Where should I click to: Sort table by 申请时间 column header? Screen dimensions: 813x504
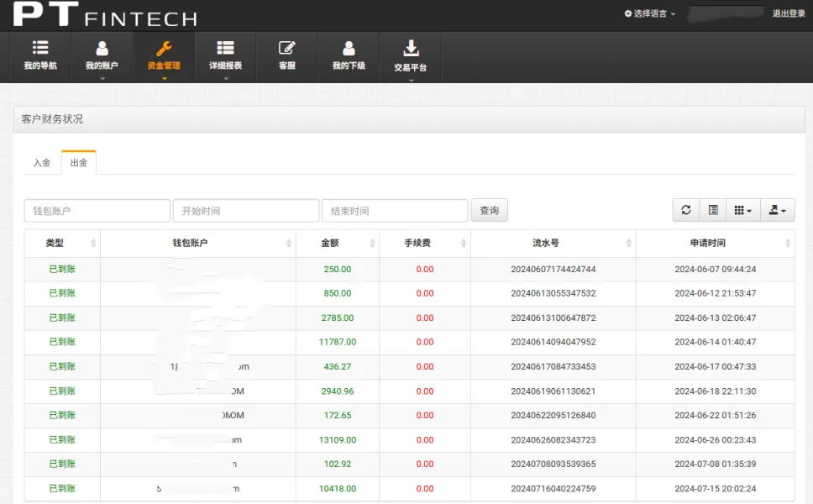pyautogui.click(x=714, y=243)
